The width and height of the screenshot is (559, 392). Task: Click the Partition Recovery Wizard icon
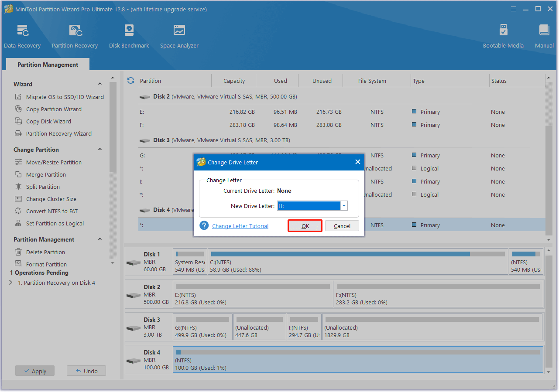[x=18, y=133]
